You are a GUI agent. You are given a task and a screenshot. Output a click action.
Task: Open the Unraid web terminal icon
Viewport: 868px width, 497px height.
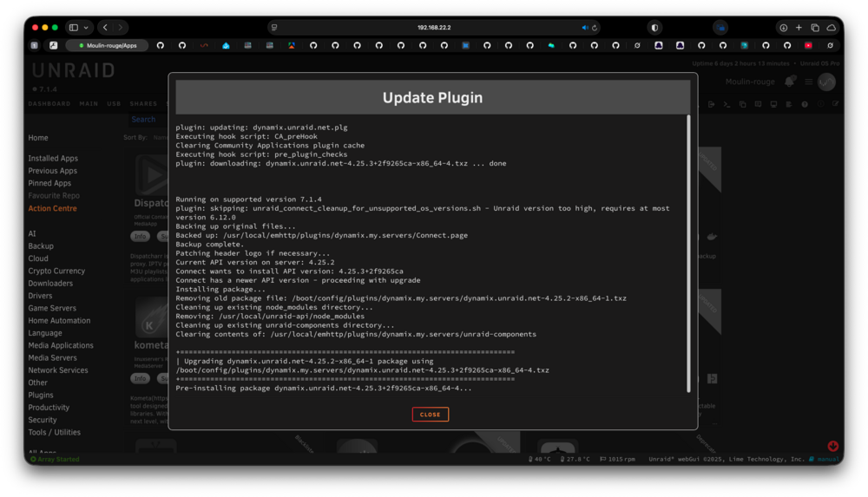[x=727, y=104]
